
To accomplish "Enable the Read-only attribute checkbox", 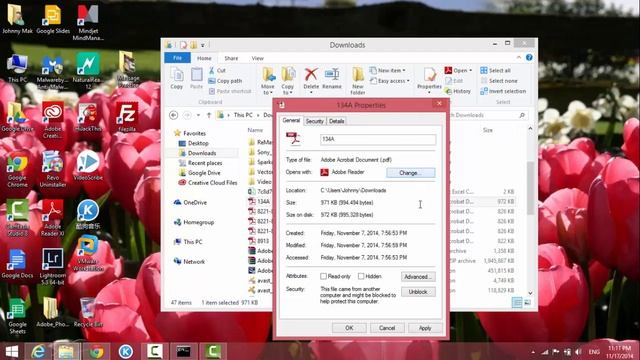I will click(323, 276).
